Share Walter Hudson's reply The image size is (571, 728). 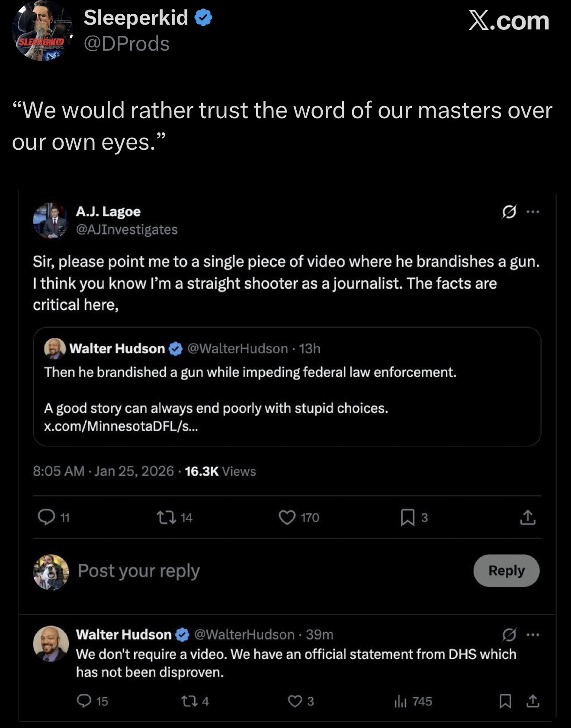click(x=533, y=701)
